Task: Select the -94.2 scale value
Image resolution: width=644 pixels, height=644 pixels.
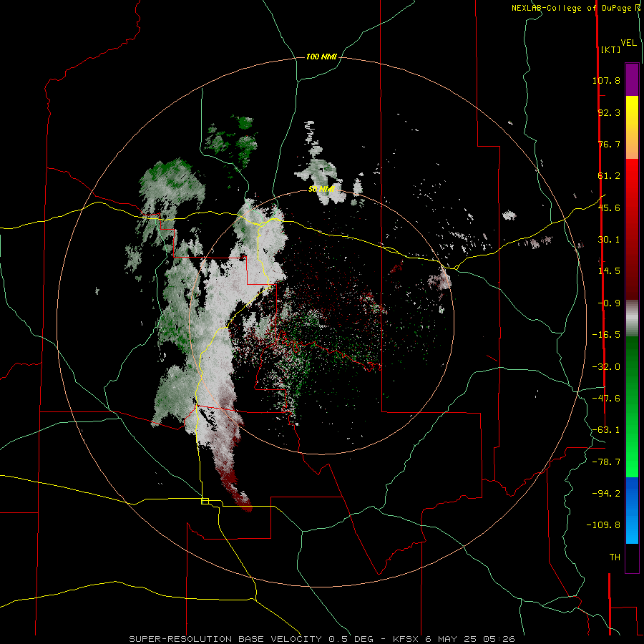Action: coord(606,493)
